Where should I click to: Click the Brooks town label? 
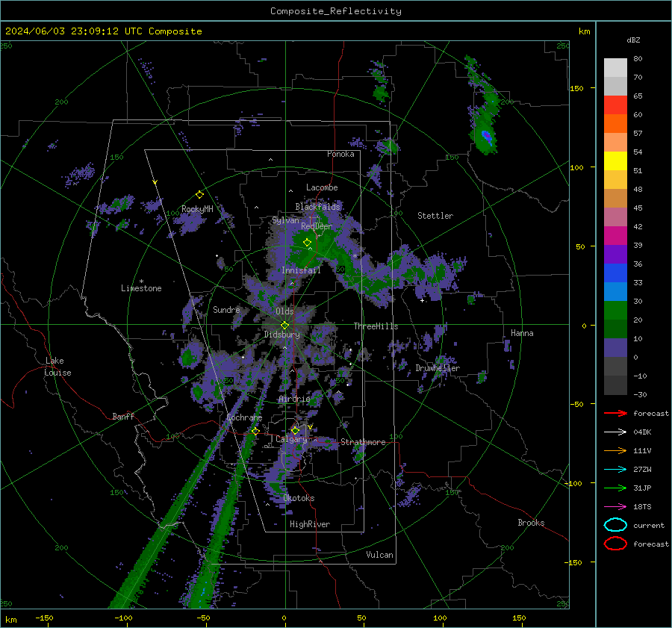coord(531,523)
